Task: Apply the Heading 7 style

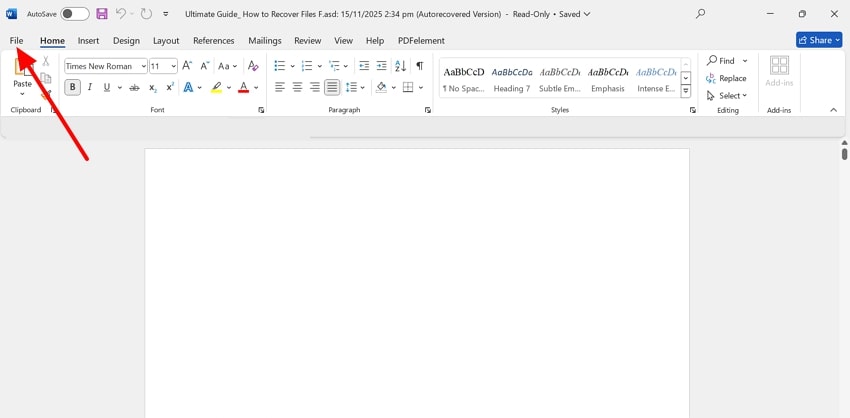Action: [512, 79]
